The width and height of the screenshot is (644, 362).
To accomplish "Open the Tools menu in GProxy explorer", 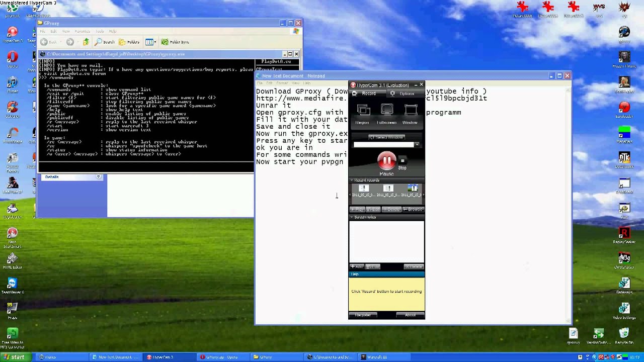I will coord(99,32).
